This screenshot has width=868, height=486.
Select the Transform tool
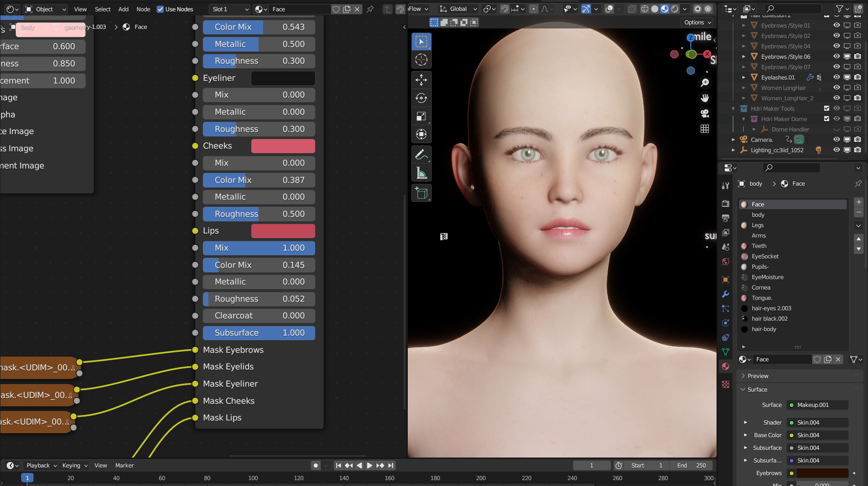pyautogui.click(x=421, y=134)
